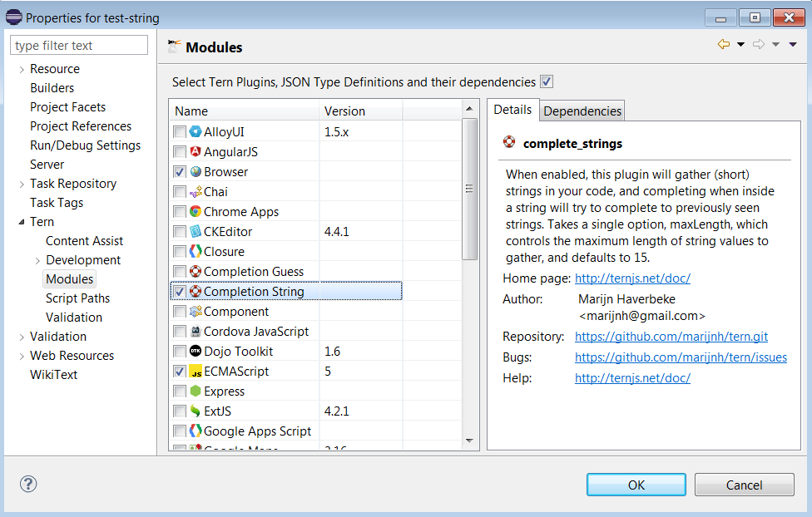Switch to the Dependencies tab
Image resolution: width=812 pixels, height=517 pixels.
582,111
